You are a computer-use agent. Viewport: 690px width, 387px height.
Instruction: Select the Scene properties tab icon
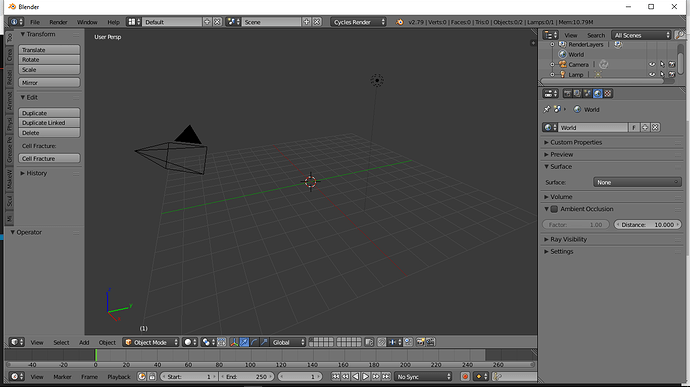587,93
